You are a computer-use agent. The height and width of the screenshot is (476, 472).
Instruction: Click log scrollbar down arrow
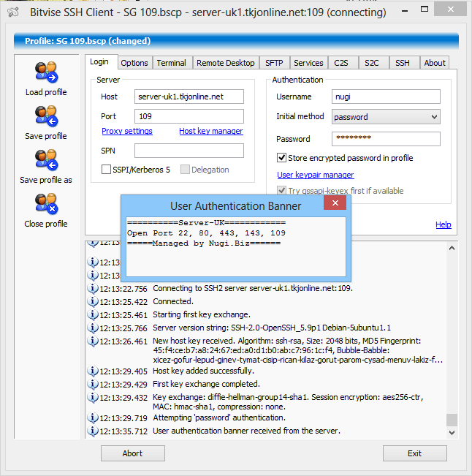[452, 433]
